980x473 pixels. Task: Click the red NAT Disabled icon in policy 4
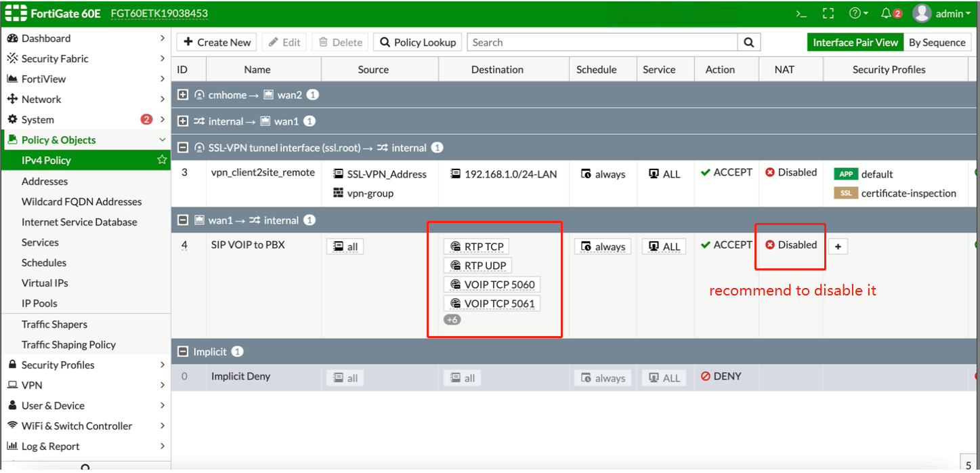coord(770,245)
